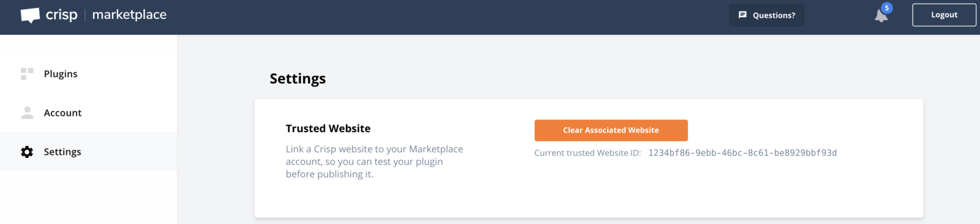Click the Logout button
This screenshot has width=980, height=224.
944,15
